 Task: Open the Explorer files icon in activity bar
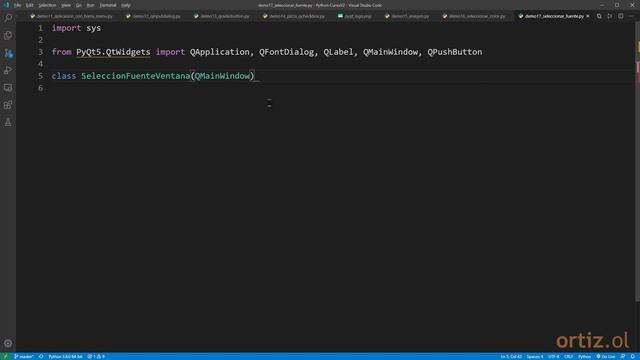point(8,36)
